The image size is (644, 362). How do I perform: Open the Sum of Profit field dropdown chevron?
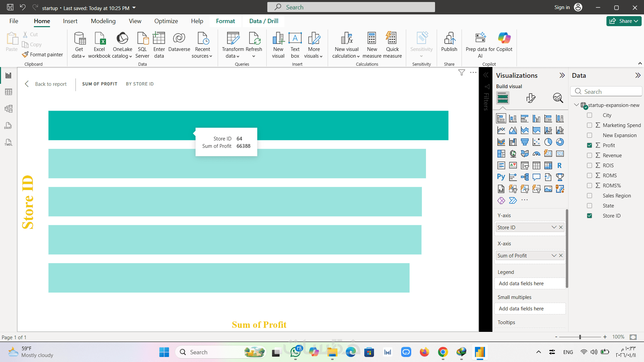tap(554, 255)
